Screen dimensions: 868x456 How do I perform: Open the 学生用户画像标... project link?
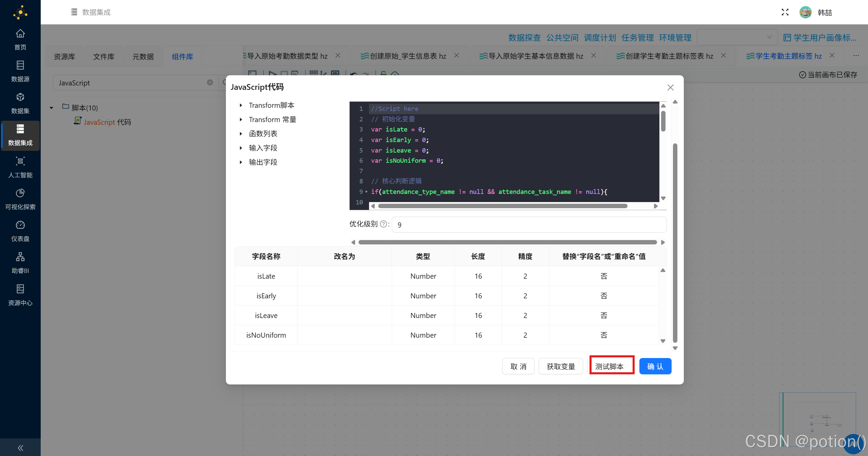coord(820,37)
